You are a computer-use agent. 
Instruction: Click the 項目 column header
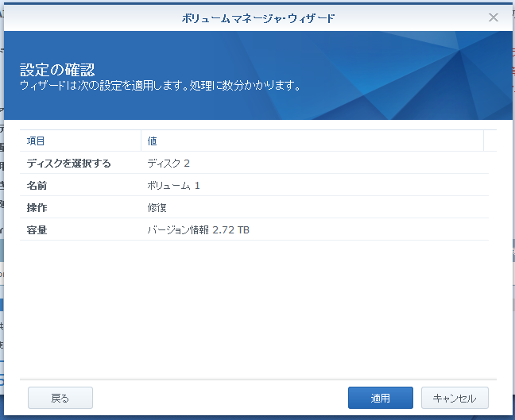click(x=80, y=141)
